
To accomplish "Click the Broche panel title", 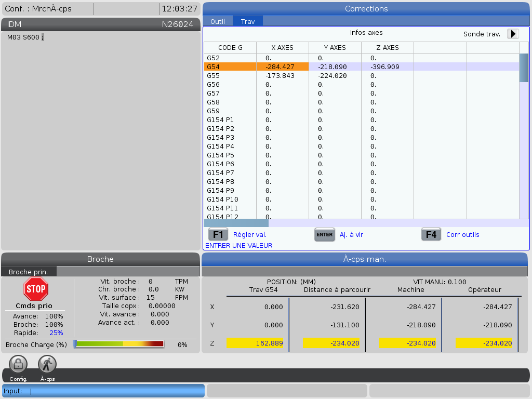I will pyautogui.click(x=100, y=259).
